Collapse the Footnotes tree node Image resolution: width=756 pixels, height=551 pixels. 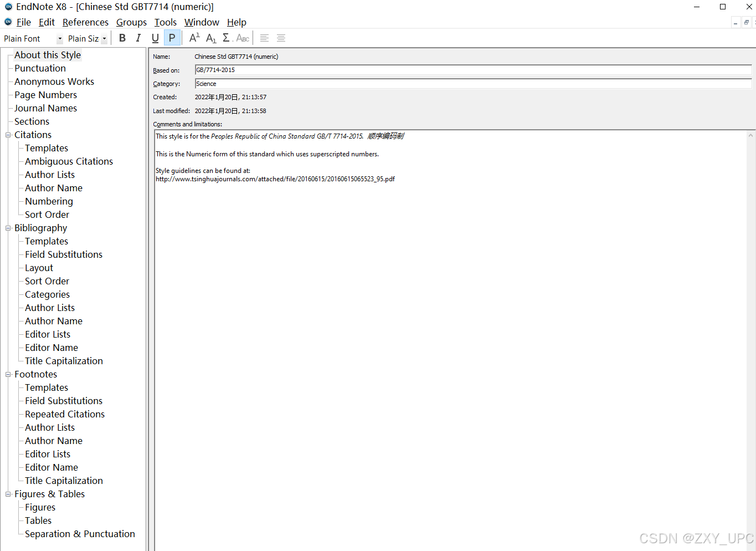pyautogui.click(x=8, y=374)
